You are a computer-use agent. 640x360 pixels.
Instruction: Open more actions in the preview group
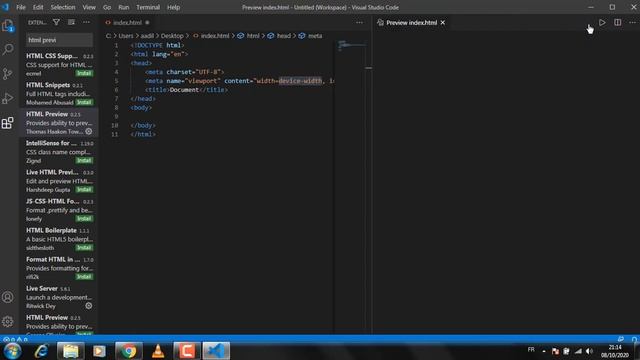point(632,22)
